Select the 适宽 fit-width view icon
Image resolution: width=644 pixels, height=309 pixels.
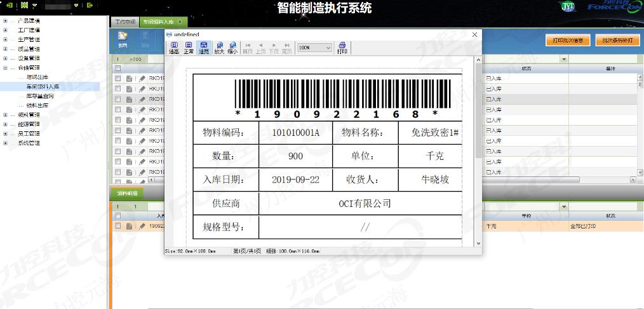point(204,48)
